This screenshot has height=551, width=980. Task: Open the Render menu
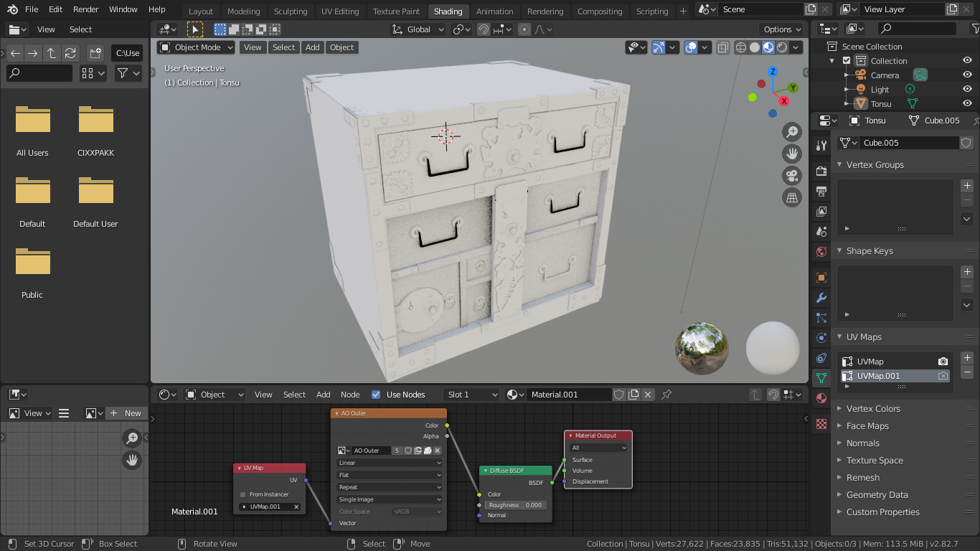point(85,9)
